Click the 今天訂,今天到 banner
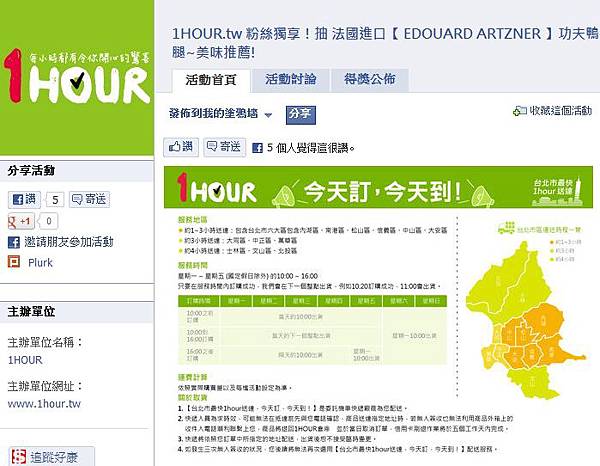The width and height of the screenshot is (600, 466). point(378,187)
